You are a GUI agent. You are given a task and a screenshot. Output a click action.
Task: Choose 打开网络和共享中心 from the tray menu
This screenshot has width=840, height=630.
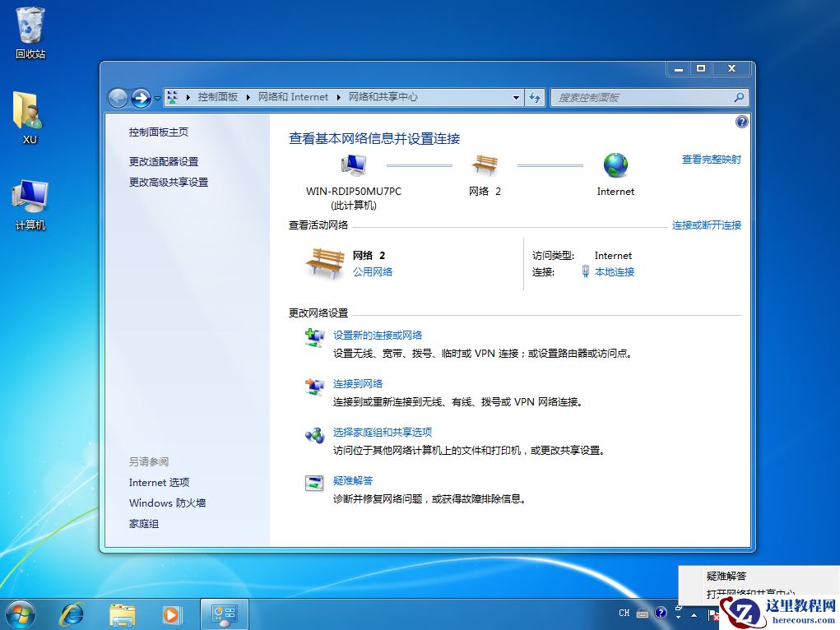747,591
